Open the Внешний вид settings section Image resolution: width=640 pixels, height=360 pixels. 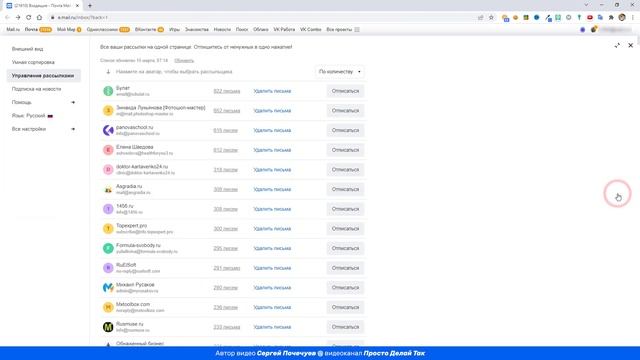click(x=27, y=49)
